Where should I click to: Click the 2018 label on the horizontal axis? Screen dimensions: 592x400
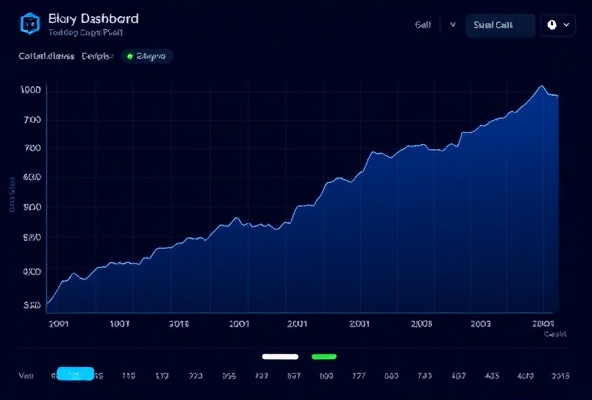179,324
